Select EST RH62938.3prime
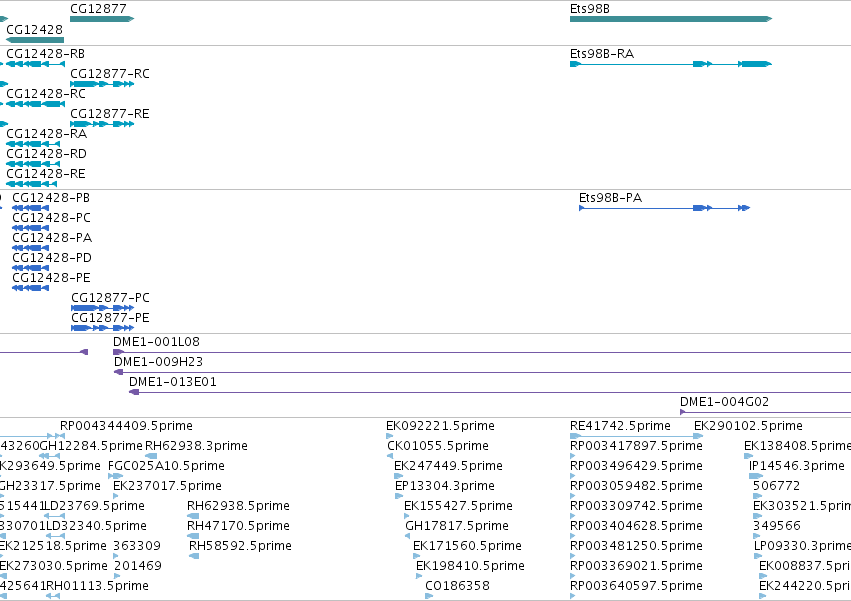This screenshot has height=601, width=851. coord(196,446)
